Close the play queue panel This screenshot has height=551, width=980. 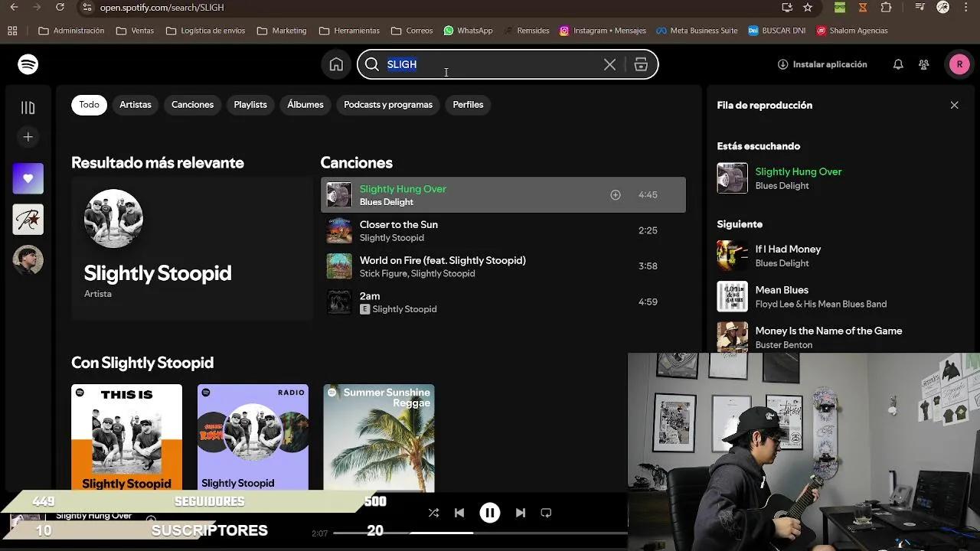coord(954,105)
